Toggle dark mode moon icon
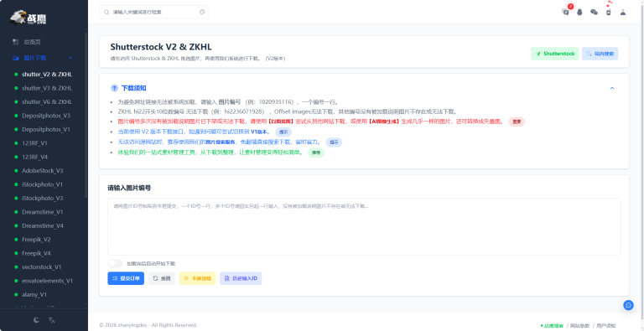Image resolution: width=644 pixels, height=331 pixels. (x=37, y=319)
